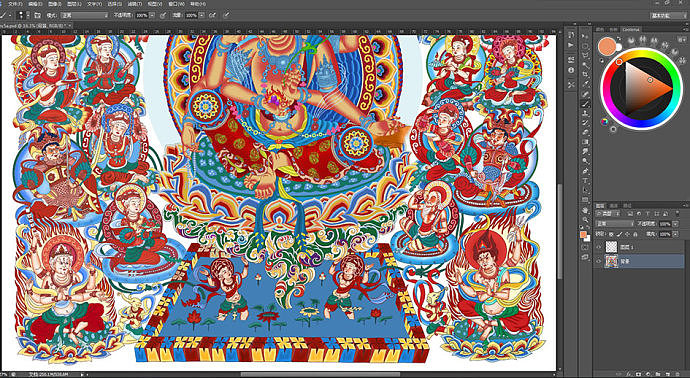Select the Path Selection tool
The image size is (690, 378).
coord(585,190)
